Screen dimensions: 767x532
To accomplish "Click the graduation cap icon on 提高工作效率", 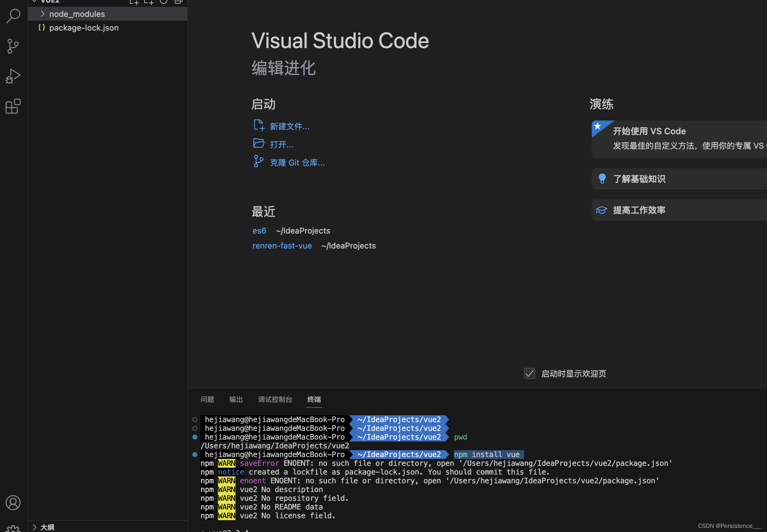I will [602, 210].
